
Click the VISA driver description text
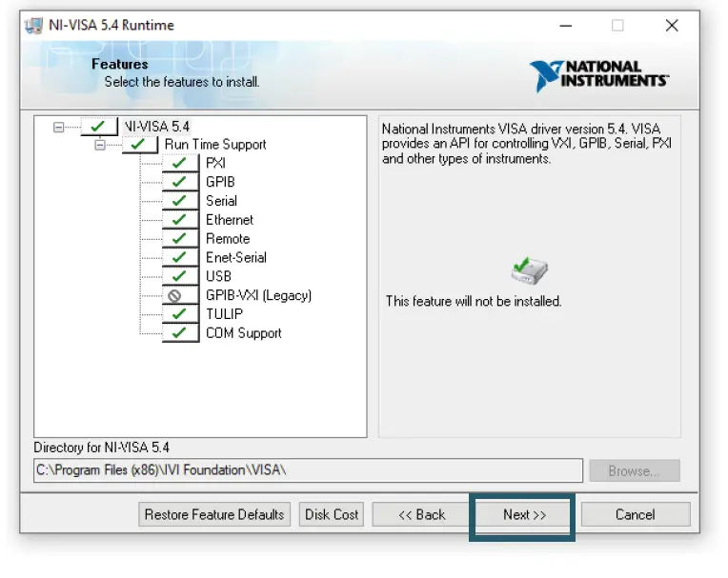[527, 144]
